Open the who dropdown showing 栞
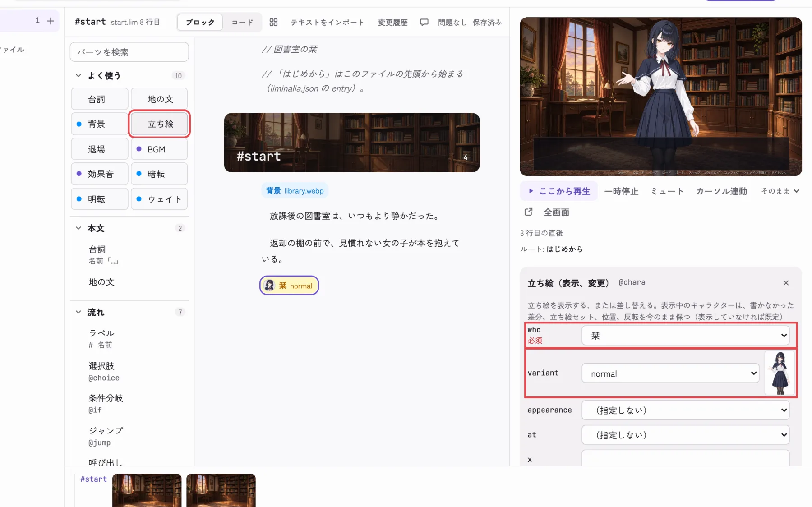Image resolution: width=812 pixels, height=507 pixels. coord(685,336)
